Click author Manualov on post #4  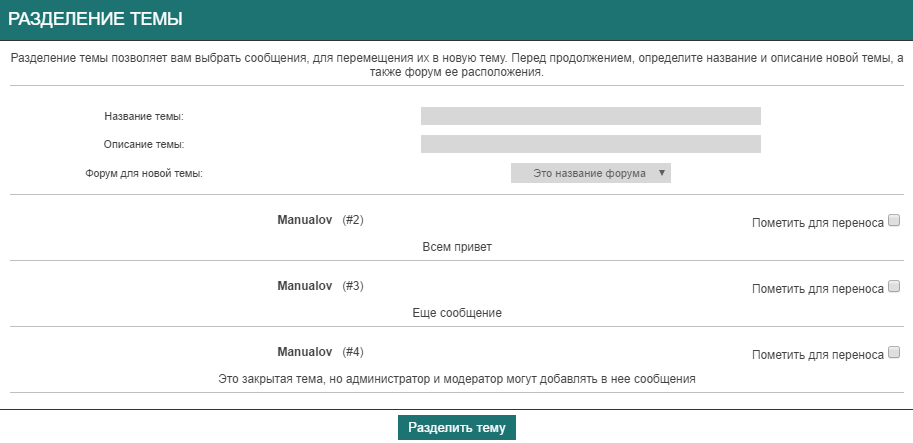click(x=304, y=352)
